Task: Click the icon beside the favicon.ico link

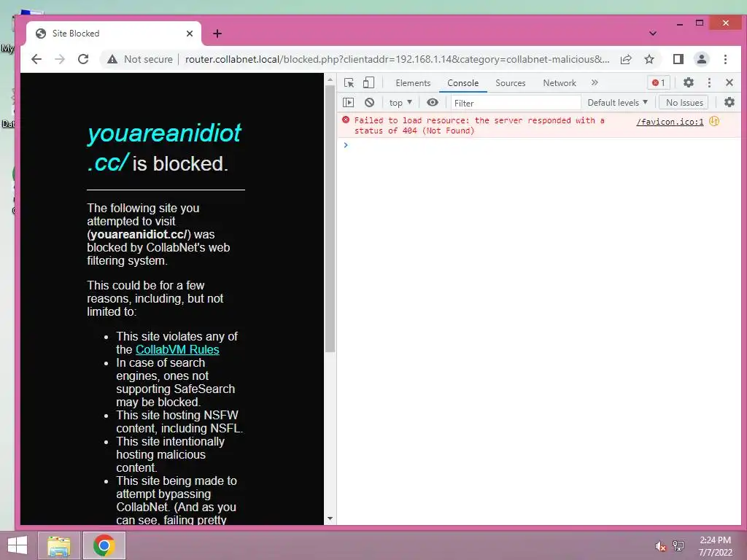Action: tap(713, 122)
